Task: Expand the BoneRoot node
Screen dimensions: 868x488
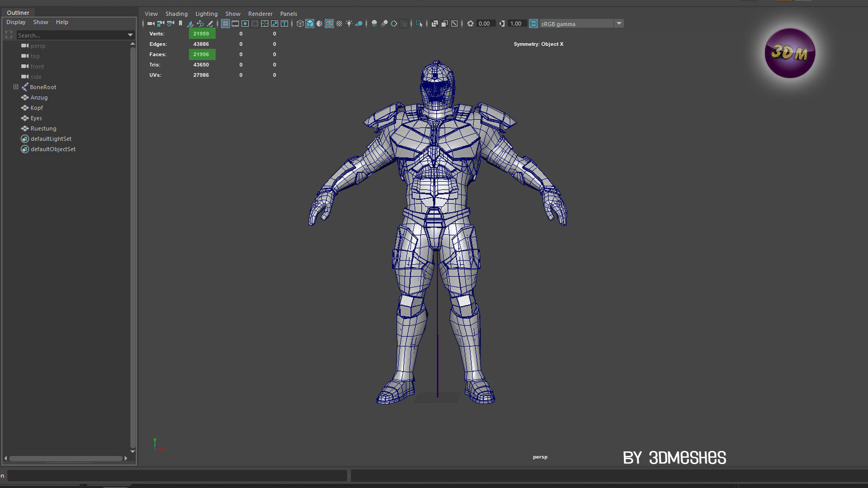Action: 16,87
